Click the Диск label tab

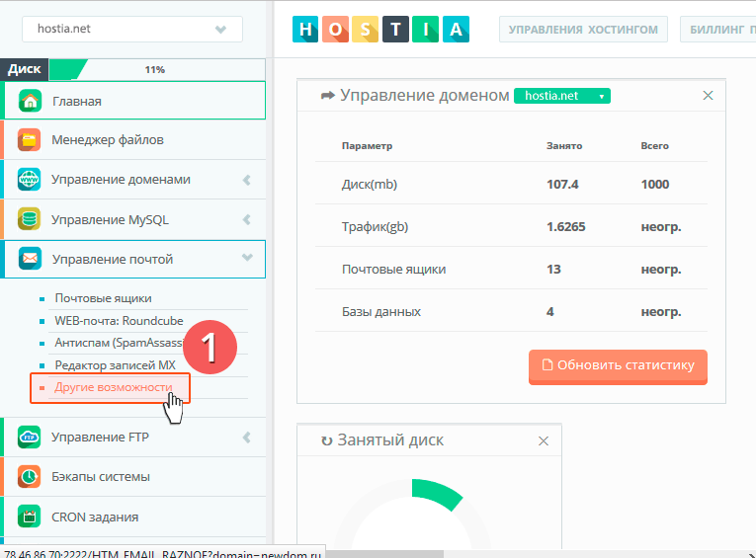tap(24, 70)
